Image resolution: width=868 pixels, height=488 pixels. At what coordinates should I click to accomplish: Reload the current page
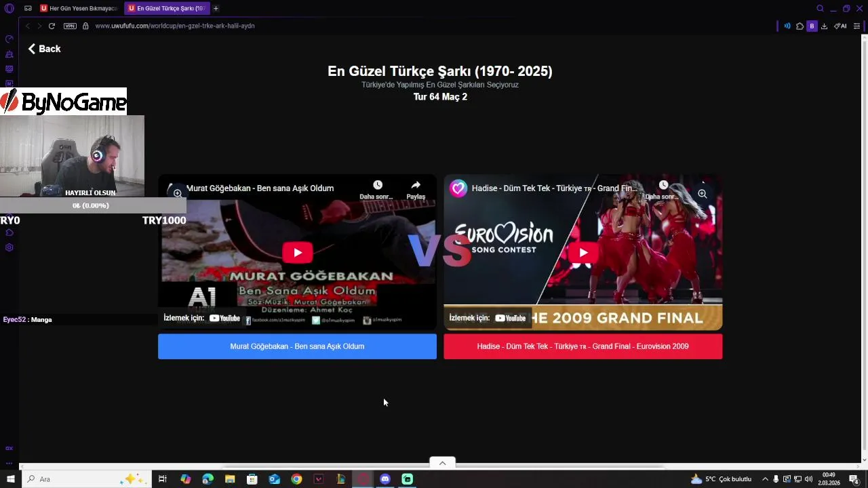(x=52, y=26)
